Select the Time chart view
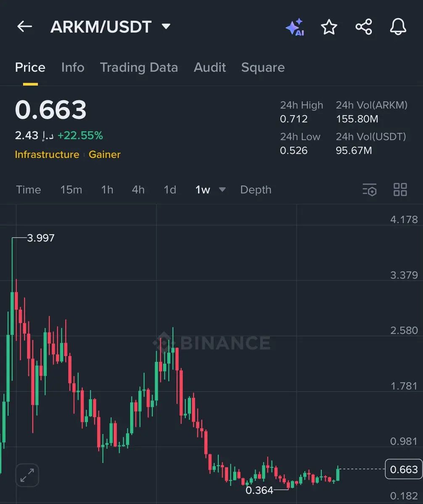The image size is (423, 504). 29,190
